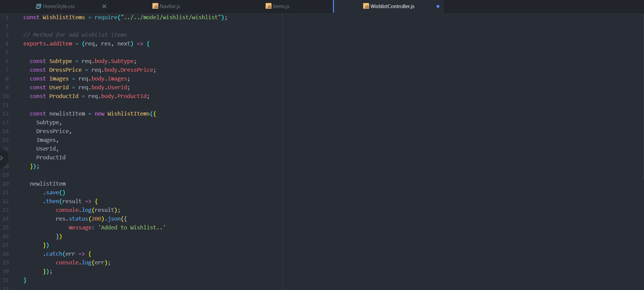
Task: Click the unsaved-changes dot on WishlistController.js tab
Action: [438, 6]
